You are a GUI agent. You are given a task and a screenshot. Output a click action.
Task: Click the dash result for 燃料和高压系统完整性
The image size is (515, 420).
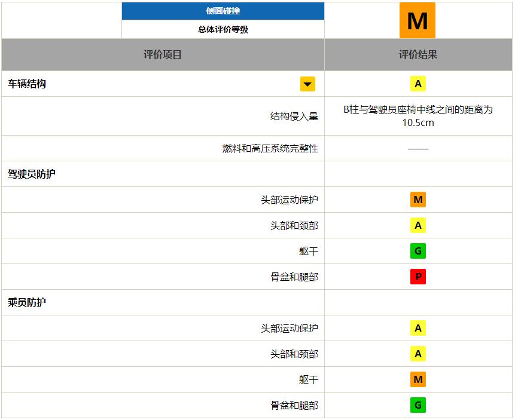tap(418, 149)
